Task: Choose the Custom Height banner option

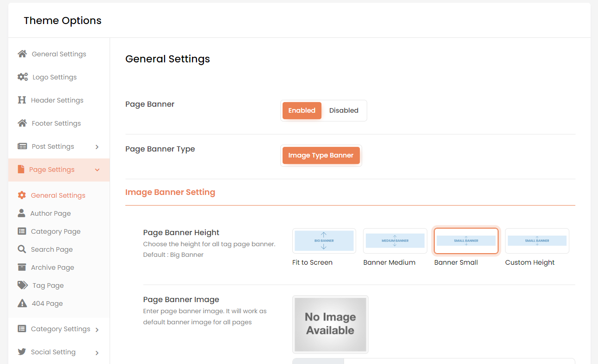Action: pos(536,241)
